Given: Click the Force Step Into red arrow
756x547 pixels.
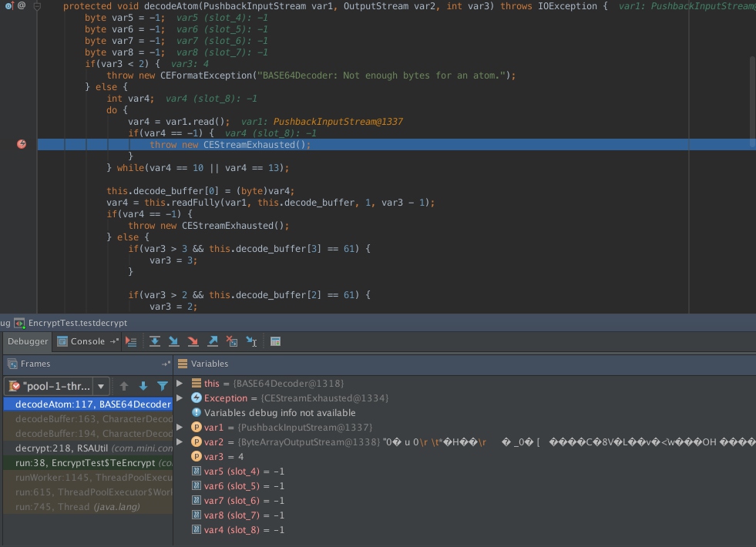Looking at the screenshot, I should pos(193,341).
